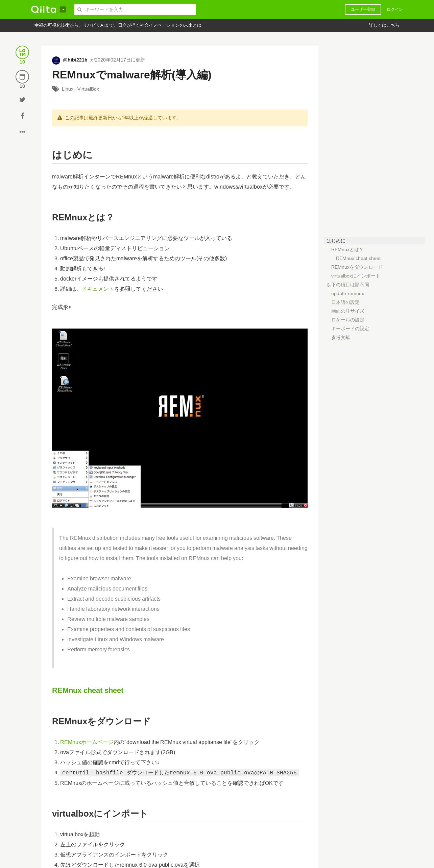Click the tags icon
This screenshot has width=434, height=868.
pyautogui.click(x=55, y=89)
